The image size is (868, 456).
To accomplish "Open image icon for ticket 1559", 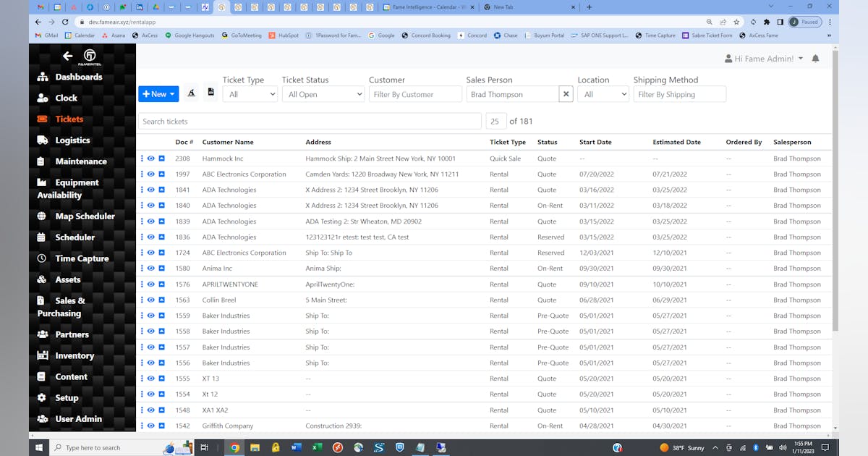I will (x=162, y=316).
